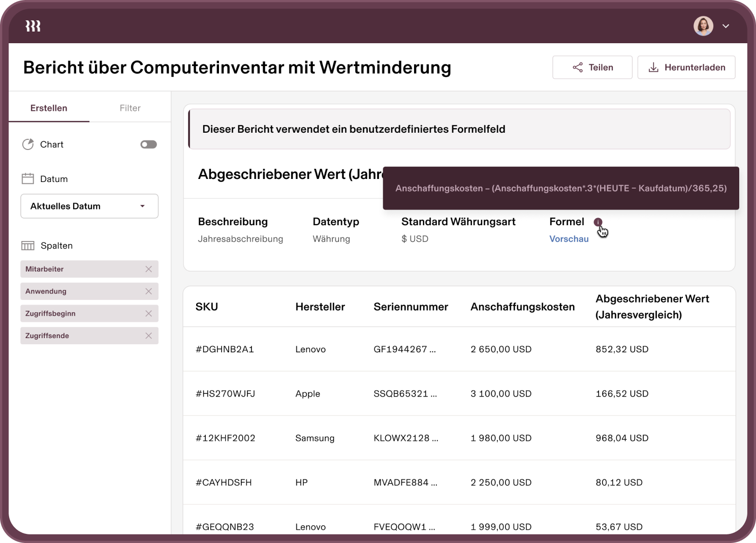756x543 pixels.
Task: Toggle the Chart switch on
Action: coord(148,145)
